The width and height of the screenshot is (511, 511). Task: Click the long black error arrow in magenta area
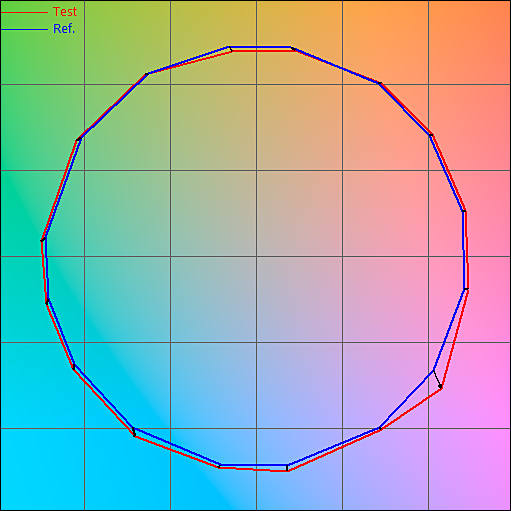437,379
